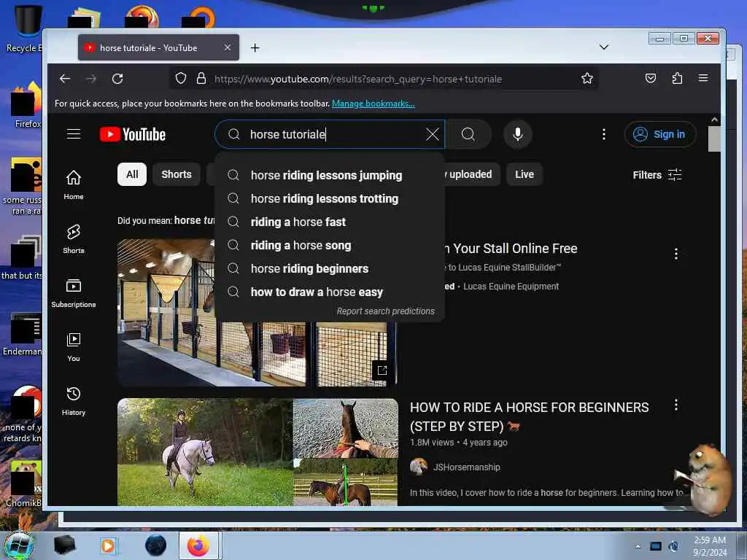Go back using the browser back arrow
This screenshot has height=560, width=747.
point(65,79)
